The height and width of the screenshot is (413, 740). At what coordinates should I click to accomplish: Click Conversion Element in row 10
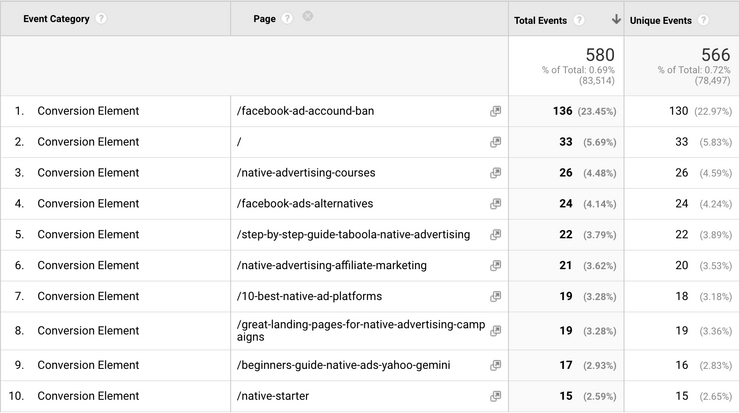[88, 396]
